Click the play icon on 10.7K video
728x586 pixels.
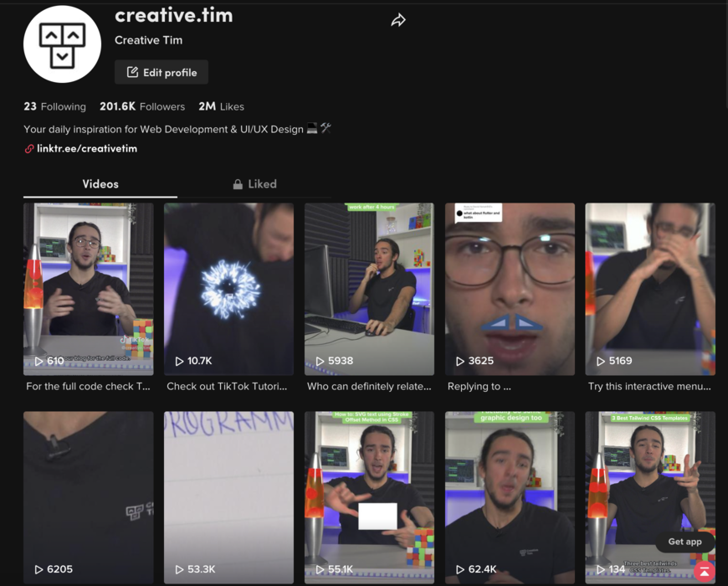179,361
